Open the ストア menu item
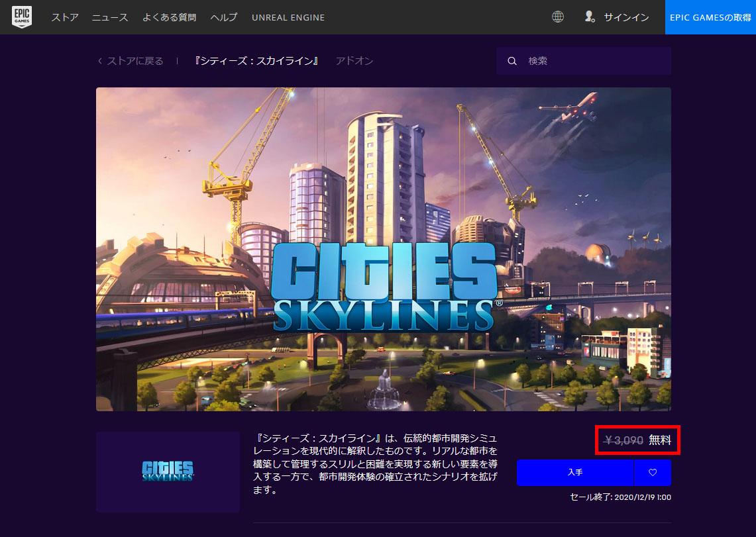 click(x=65, y=17)
